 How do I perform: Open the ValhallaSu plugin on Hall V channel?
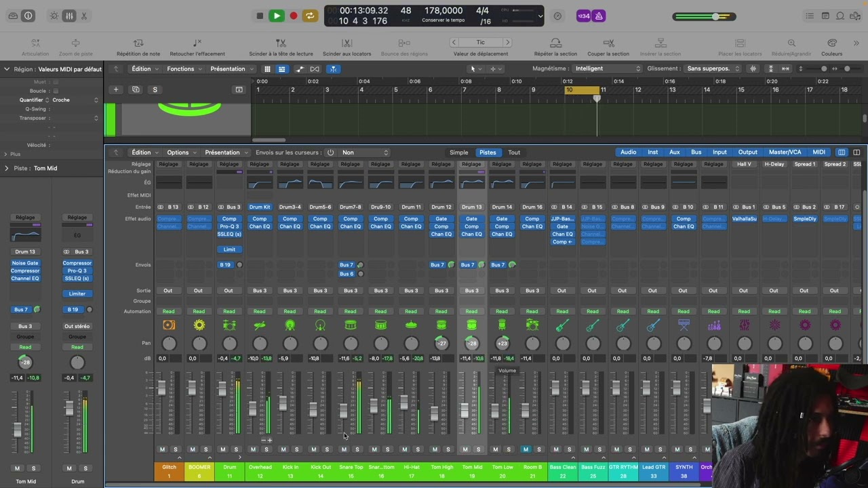(x=745, y=219)
